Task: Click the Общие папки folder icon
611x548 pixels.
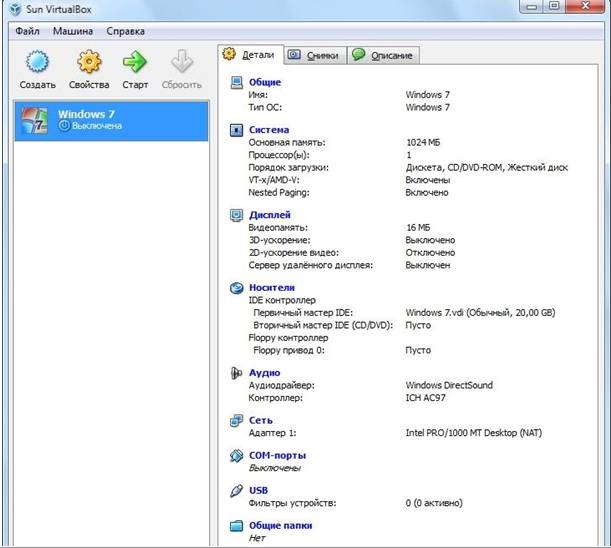Action: coord(237,526)
